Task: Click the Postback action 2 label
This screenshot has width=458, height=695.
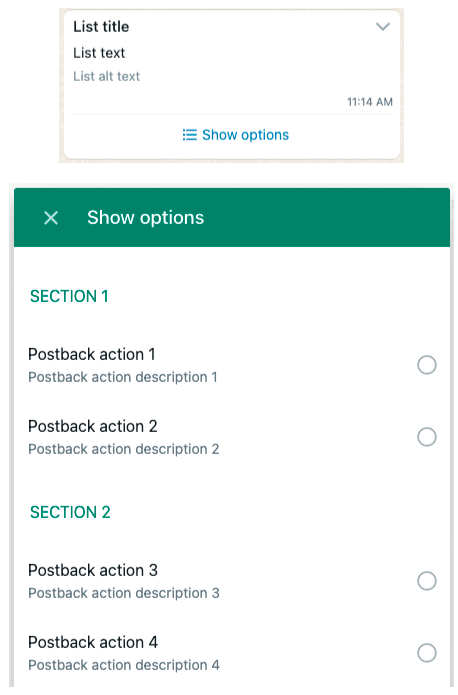Action: coord(93,426)
